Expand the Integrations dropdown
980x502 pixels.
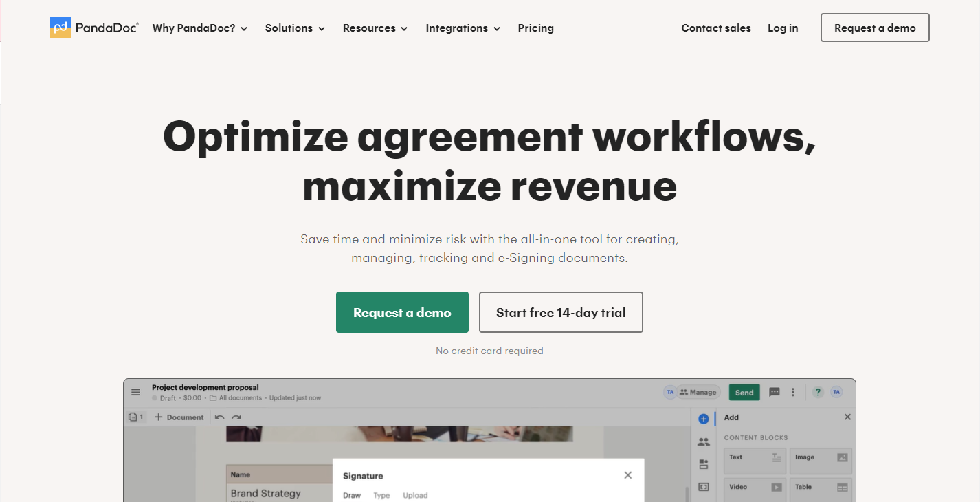[x=463, y=28]
